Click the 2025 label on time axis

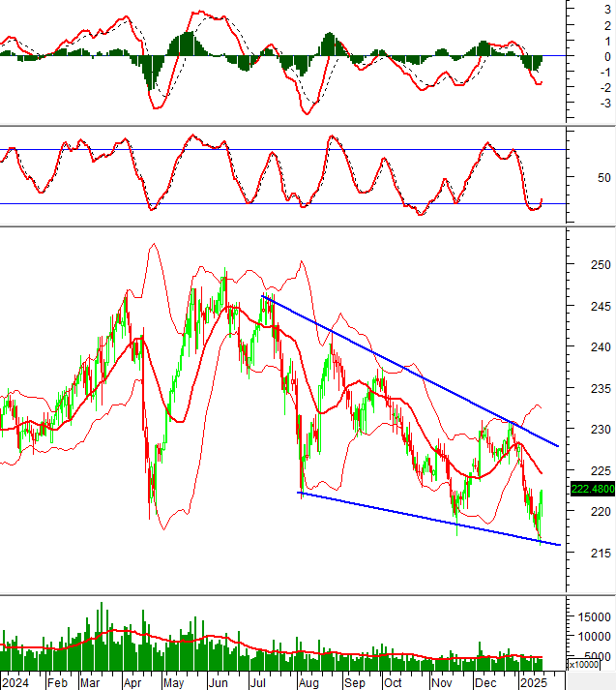tap(534, 683)
